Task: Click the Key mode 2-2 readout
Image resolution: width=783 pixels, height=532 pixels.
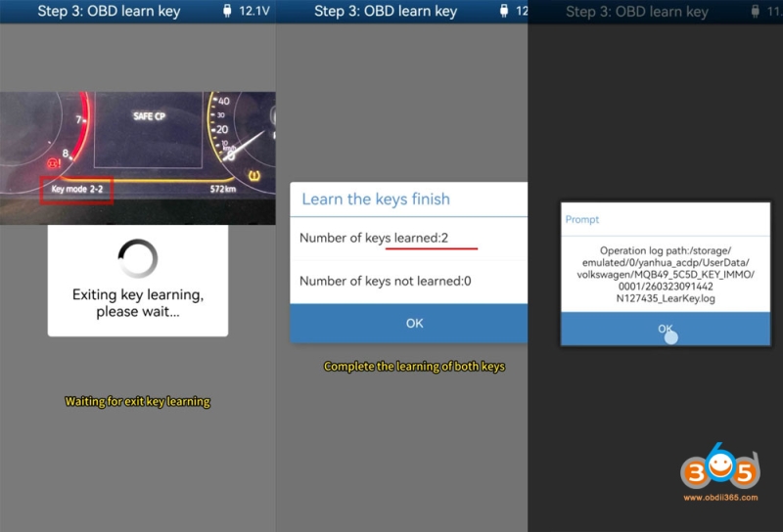Action: (76, 187)
